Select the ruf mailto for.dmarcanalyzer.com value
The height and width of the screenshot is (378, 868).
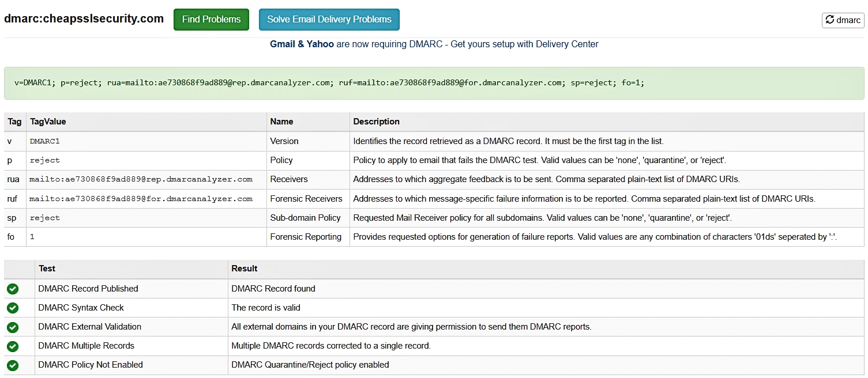[141, 199]
